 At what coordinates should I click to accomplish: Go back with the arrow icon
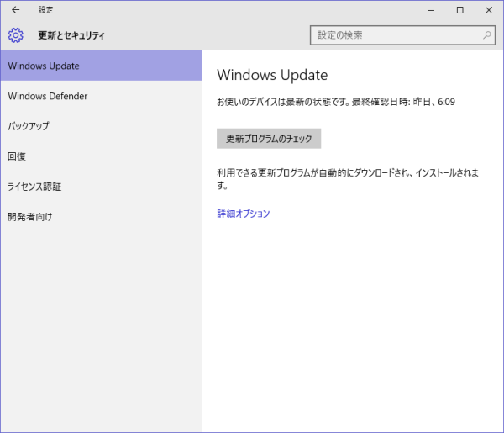tap(15, 10)
